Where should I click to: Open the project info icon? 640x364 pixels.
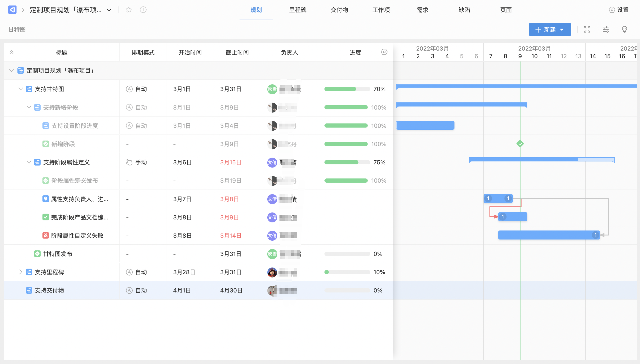point(143,10)
